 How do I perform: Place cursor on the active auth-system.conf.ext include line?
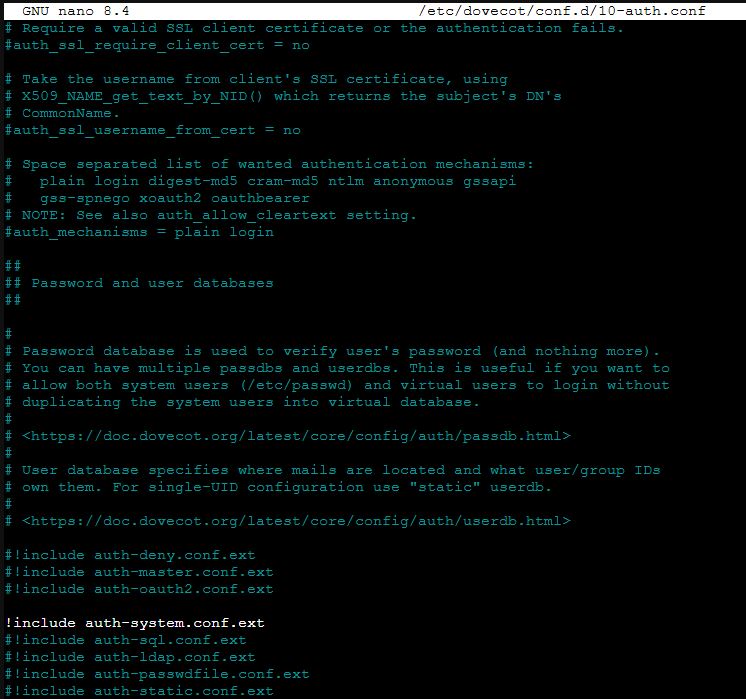(x=134, y=623)
